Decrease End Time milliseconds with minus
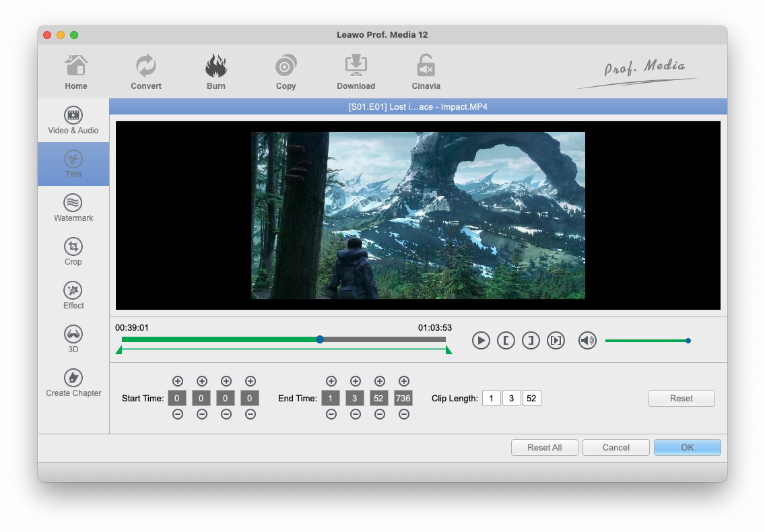765x532 pixels. tap(404, 414)
